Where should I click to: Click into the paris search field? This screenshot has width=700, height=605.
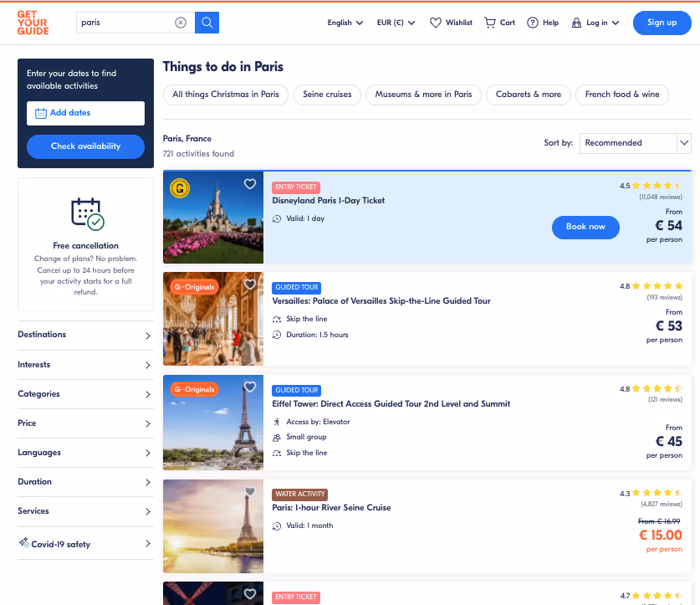click(x=125, y=23)
